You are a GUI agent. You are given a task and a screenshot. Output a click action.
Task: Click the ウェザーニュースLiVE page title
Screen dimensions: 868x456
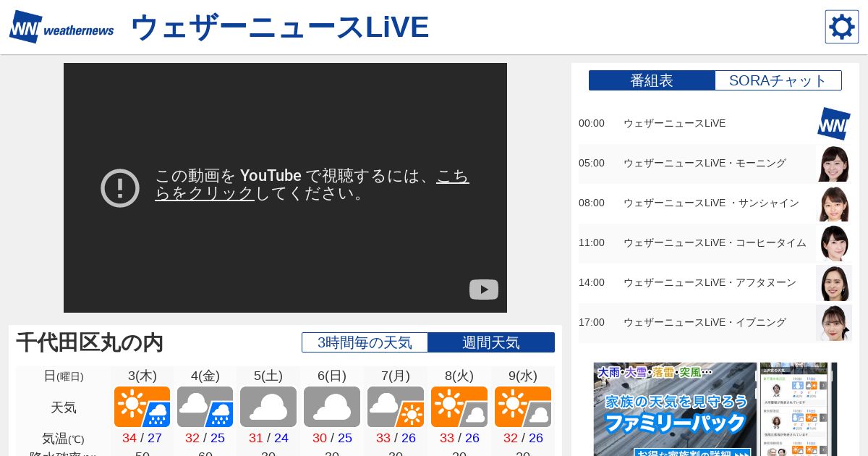(280, 28)
